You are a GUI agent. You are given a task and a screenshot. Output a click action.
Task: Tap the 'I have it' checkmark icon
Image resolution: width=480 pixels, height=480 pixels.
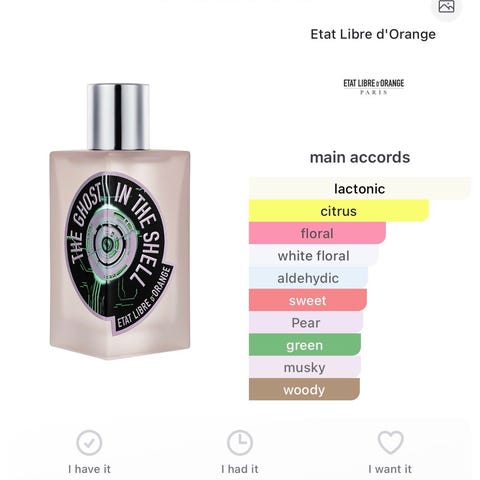tap(89, 443)
